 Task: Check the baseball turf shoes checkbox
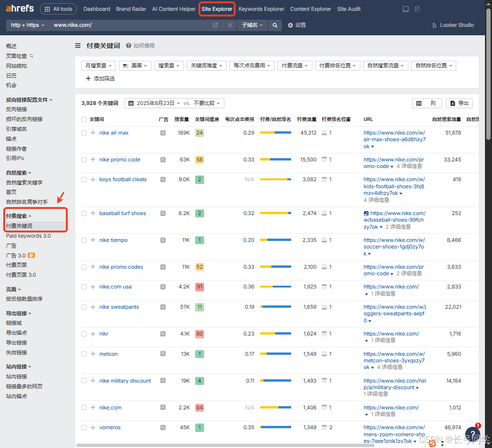[84, 214]
